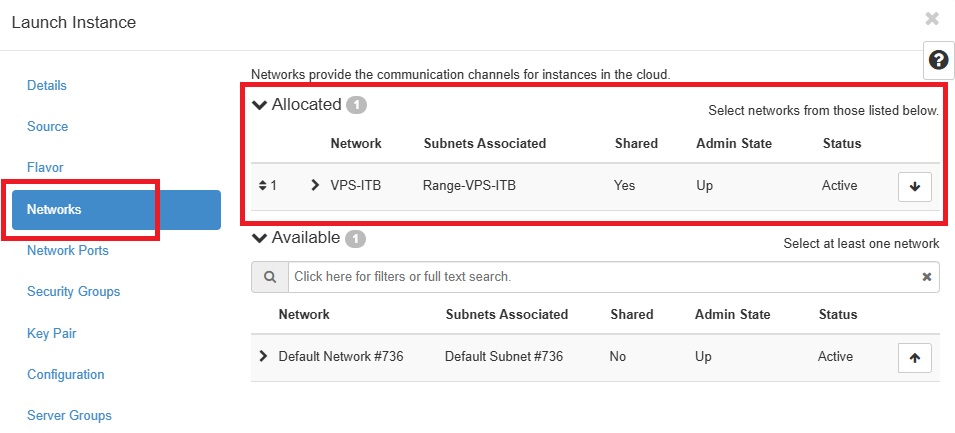Image resolution: width=955 pixels, height=433 pixels.
Task: Go to the Flavor step
Action: coord(45,167)
